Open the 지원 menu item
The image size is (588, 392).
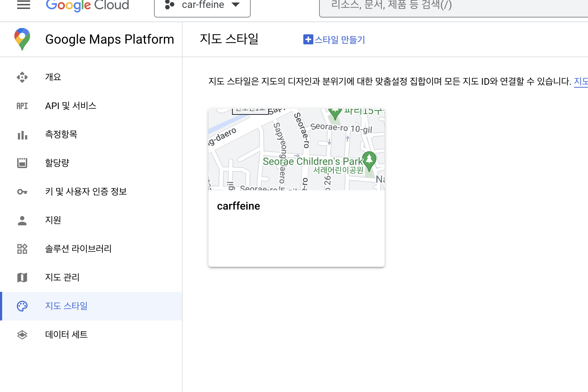pyautogui.click(x=91, y=220)
